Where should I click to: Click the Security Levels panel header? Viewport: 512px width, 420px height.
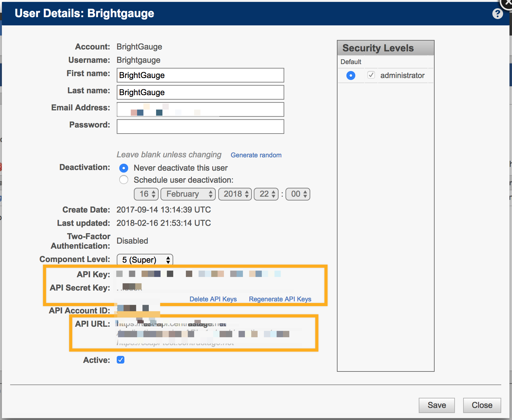[x=386, y=48]
